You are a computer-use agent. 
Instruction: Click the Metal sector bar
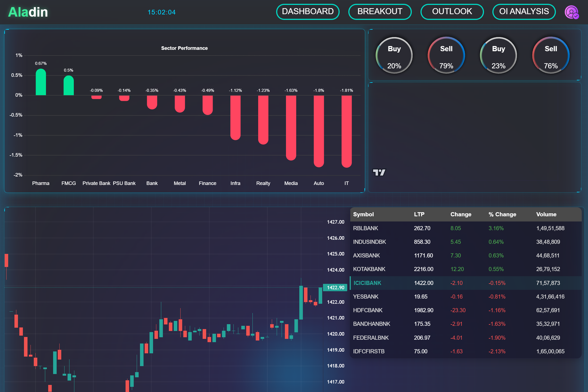tap(180, 104)
